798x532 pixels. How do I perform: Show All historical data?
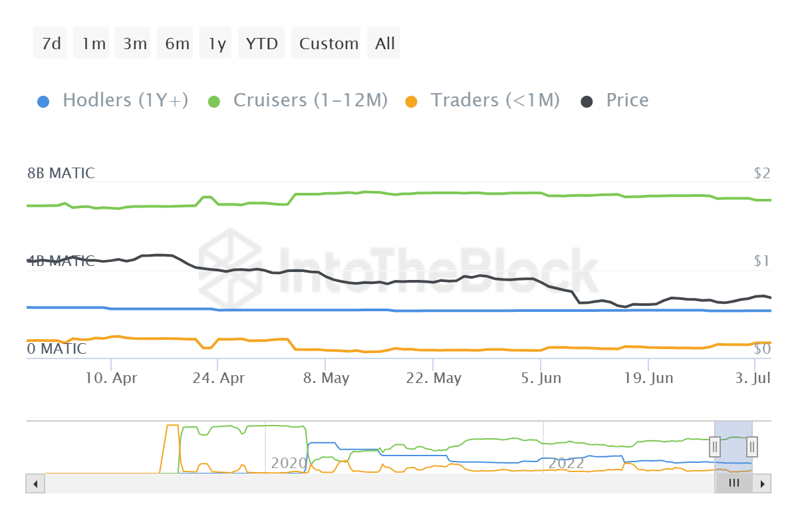pos(384,43)
